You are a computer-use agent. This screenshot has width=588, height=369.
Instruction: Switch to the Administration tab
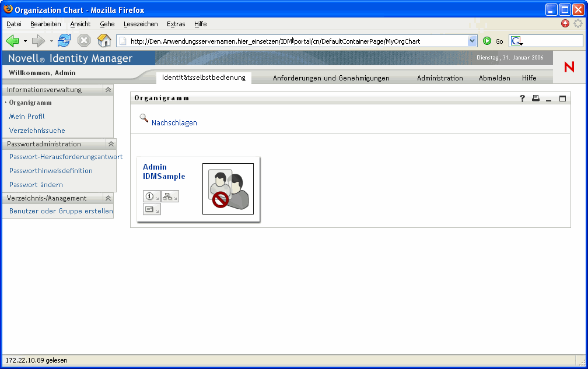point(440,78)
